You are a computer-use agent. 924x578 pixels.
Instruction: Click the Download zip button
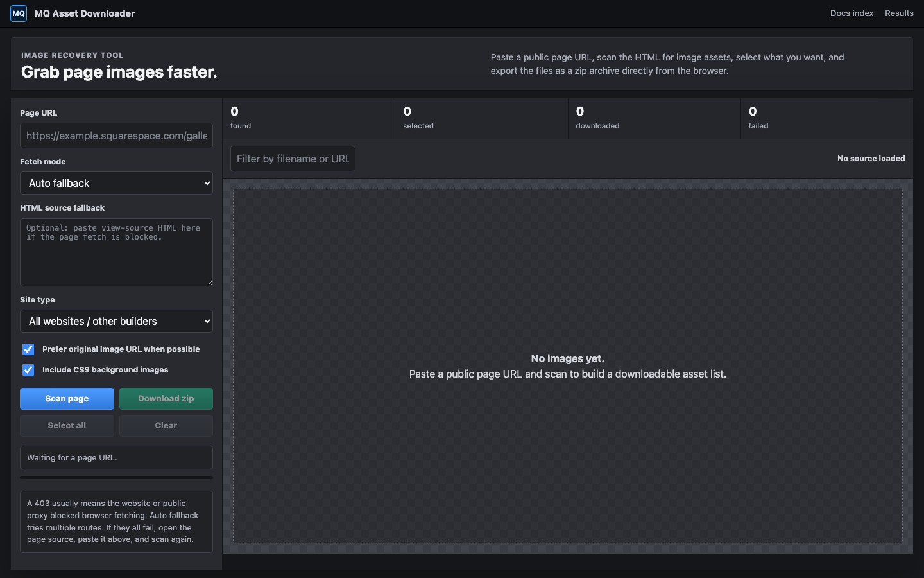[166, 399]
